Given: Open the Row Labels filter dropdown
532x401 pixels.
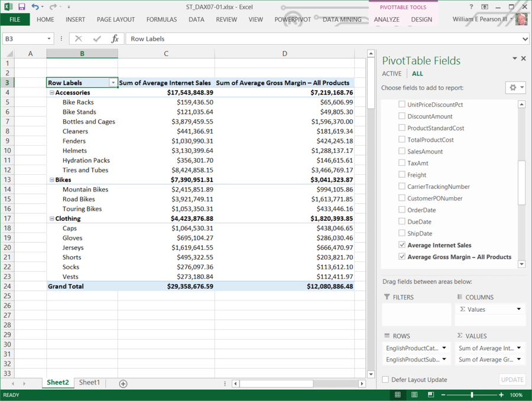Looking at the screenshot, I should point(113,83).
